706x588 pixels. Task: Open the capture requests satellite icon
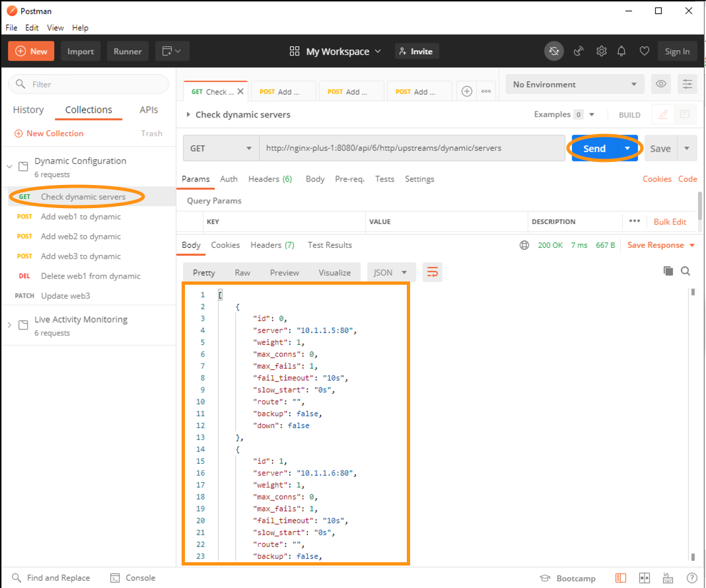579,52
